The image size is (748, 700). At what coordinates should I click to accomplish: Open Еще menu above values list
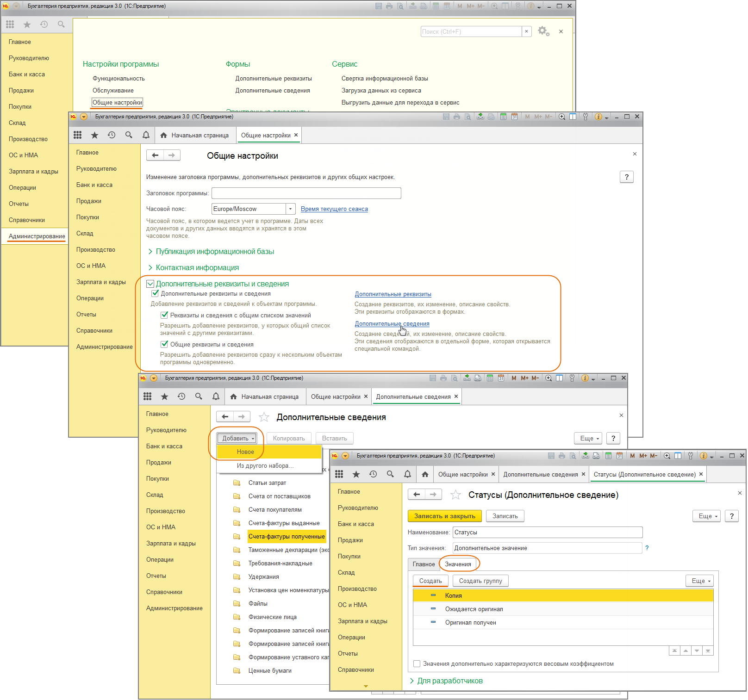[x=699, y=581]
